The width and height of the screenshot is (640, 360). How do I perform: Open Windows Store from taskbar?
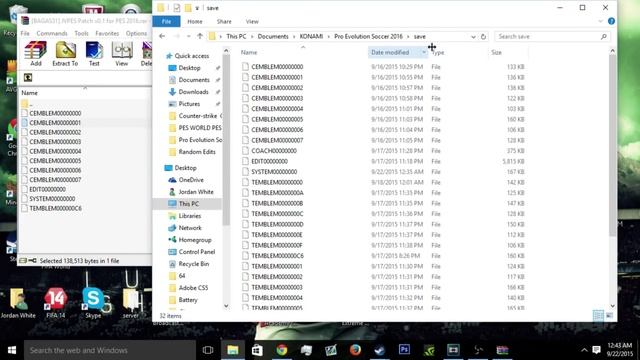257,350
